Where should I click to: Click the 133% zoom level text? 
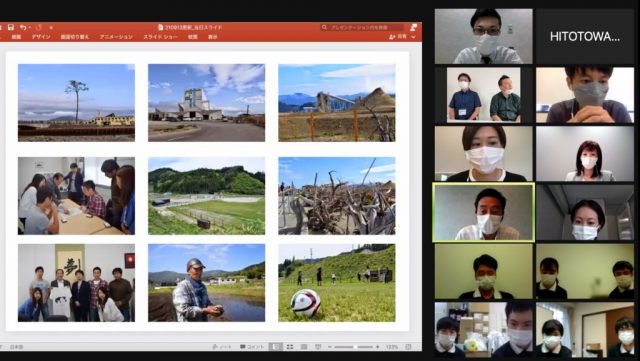point(392,347)
